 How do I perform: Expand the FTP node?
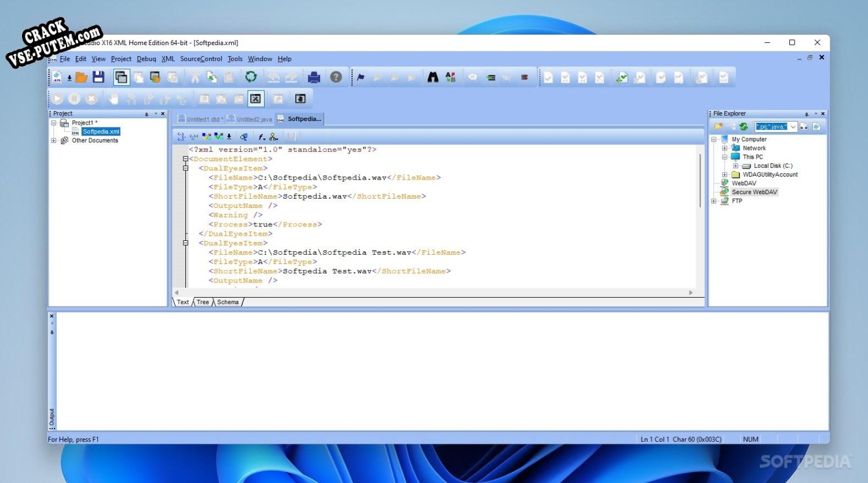714,201
